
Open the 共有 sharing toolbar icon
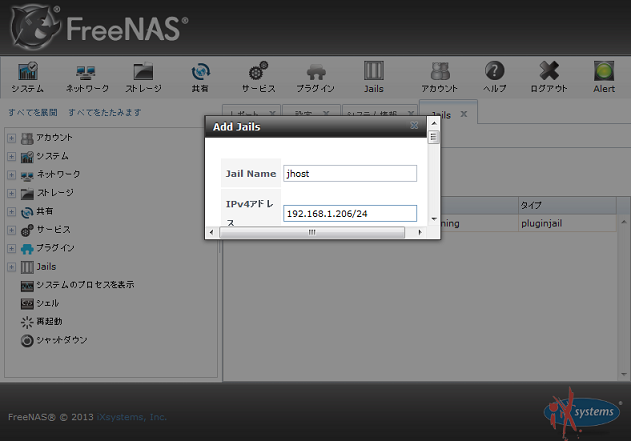tap(200, 72)
